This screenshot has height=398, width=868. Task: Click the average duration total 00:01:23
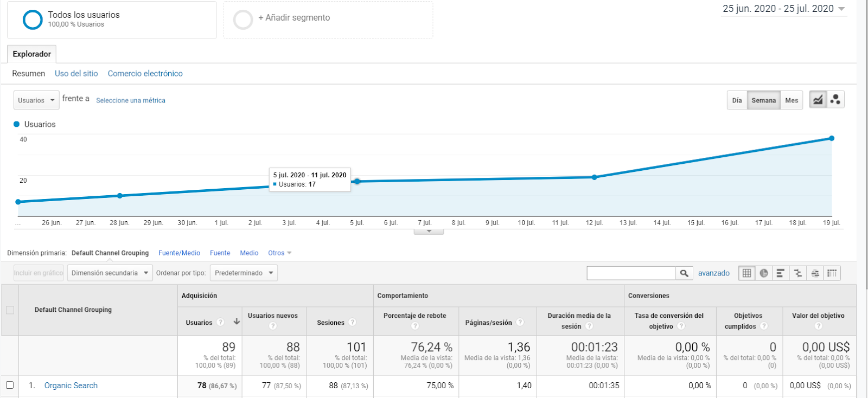pyautogui.click(x=594, y=347)
